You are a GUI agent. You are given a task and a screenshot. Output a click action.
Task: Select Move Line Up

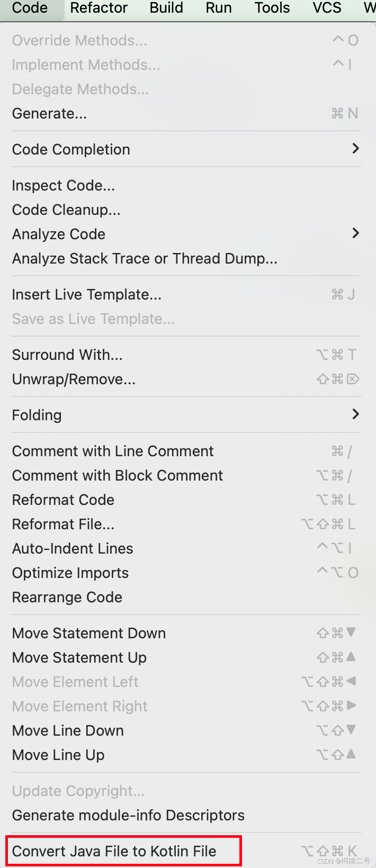pos(58,755)
